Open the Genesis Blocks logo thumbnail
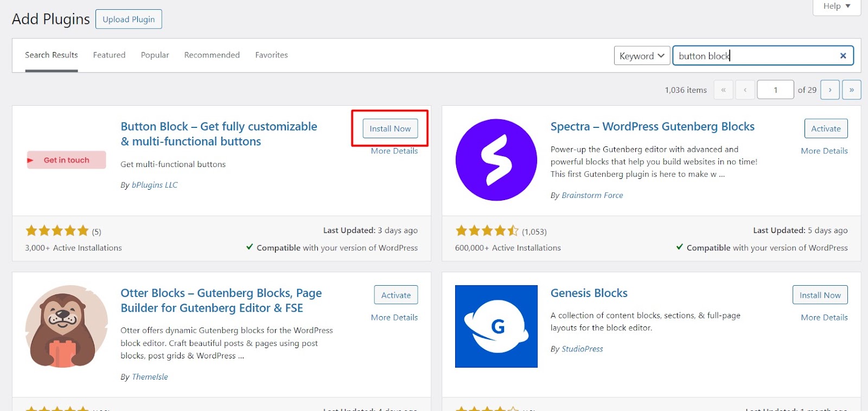The image size is (868, 411). pyautogui.click(x=496, y=326)
